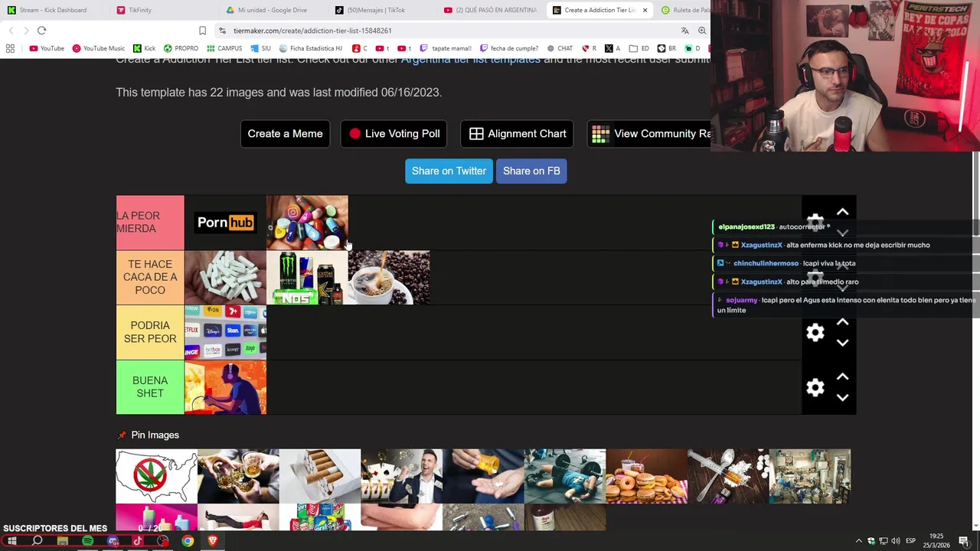Open Brave browser from the taskbar
Viewport: 980px width, 551px height.
click(213, 541)
